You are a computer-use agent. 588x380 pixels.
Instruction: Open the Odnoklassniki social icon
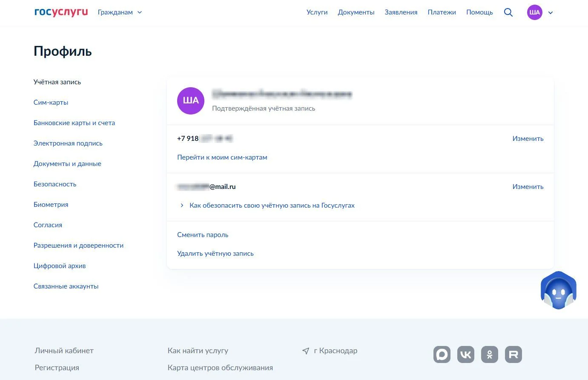pyautogui.click(x=490, y=354)
